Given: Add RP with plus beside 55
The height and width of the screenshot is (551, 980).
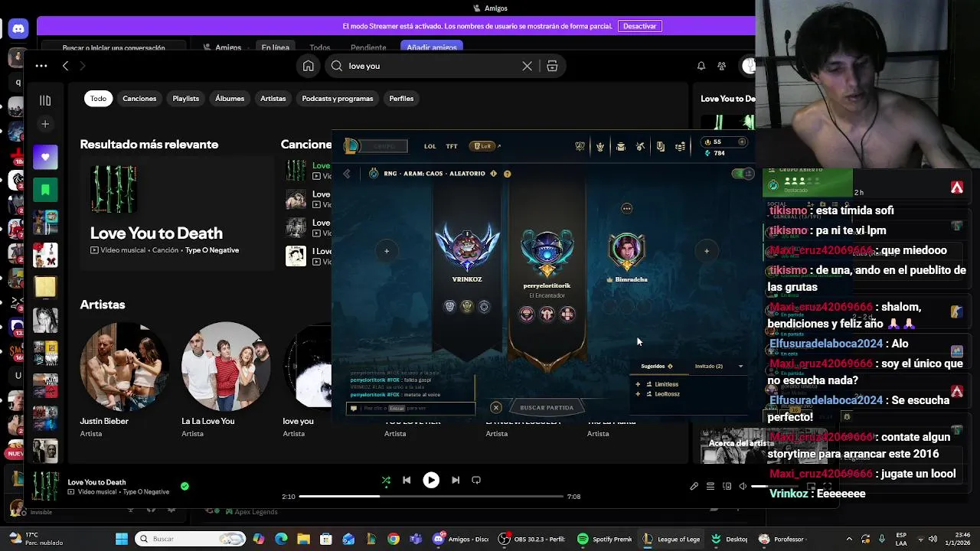Looking at the screenshot, I should coord(741,142).
